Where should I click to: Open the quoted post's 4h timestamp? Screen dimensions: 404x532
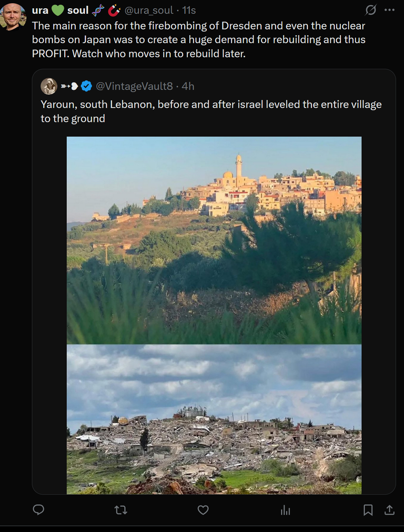(188, 86)
